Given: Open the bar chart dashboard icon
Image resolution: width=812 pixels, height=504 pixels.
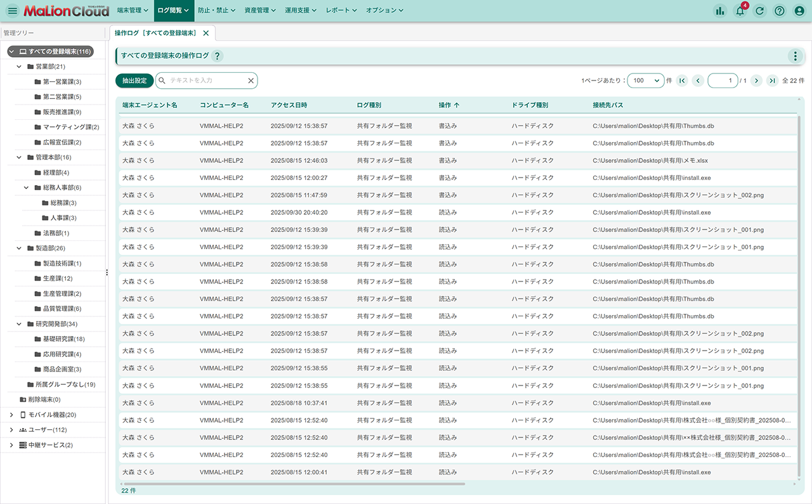Looking at the screenshot, I should (719, 11).
